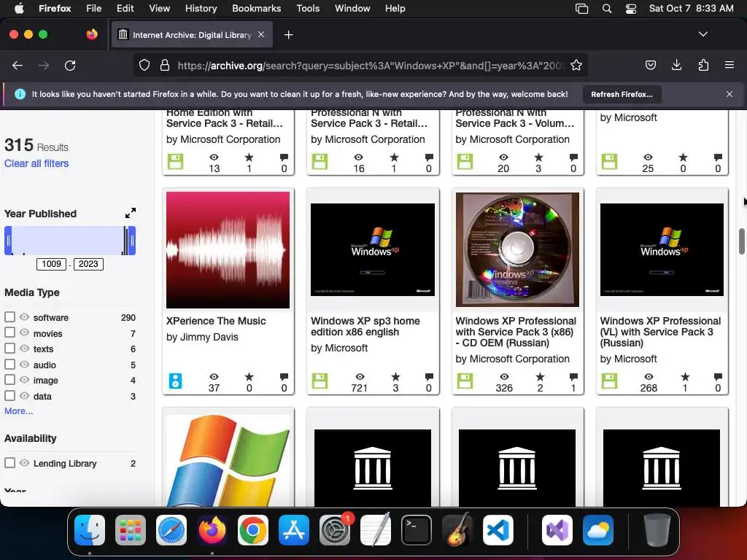Open Control Center in menu bar
Viewport: 747px width, 560px height.
click(631, 9)
